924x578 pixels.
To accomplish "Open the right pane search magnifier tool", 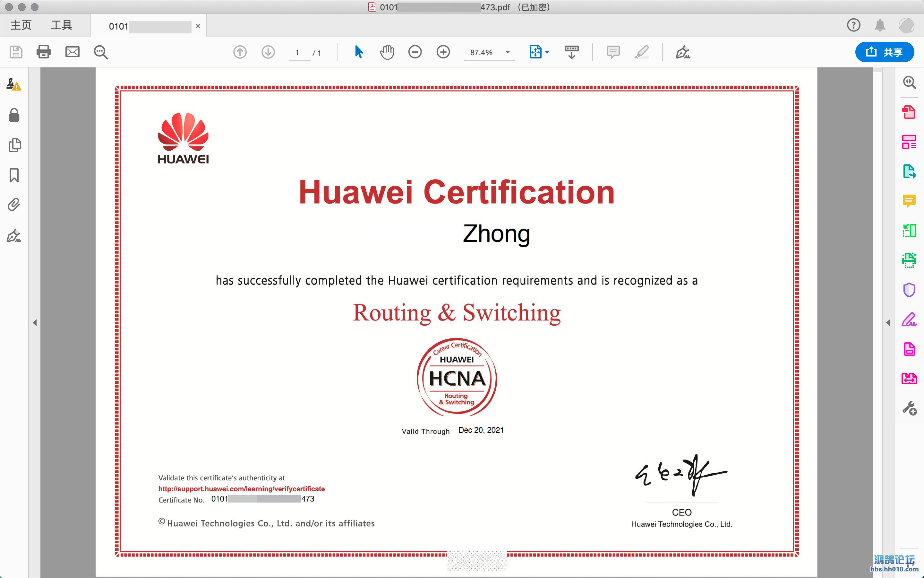I will (909, 82).
